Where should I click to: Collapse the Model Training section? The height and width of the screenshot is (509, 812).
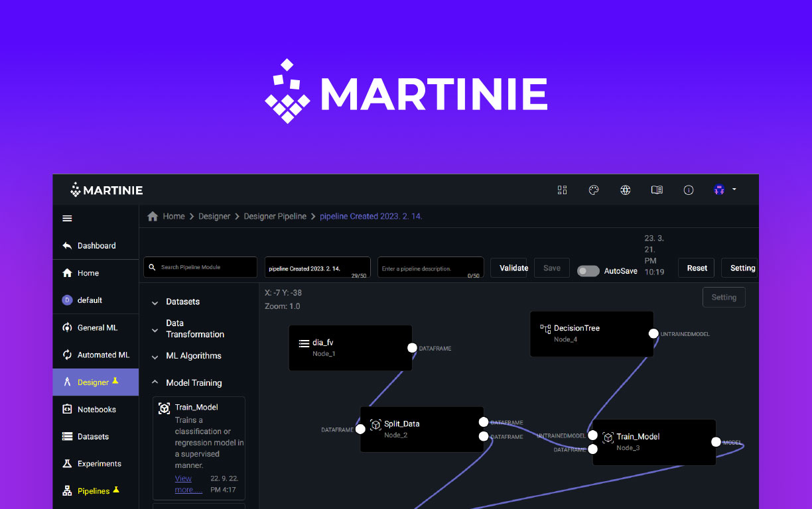pyautogui.click(x=155, y=382)
